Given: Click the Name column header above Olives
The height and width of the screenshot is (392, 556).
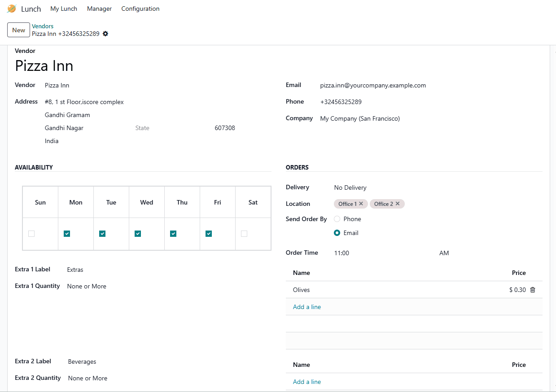Looking at the screenshot, I should click(x=302, y=273).
